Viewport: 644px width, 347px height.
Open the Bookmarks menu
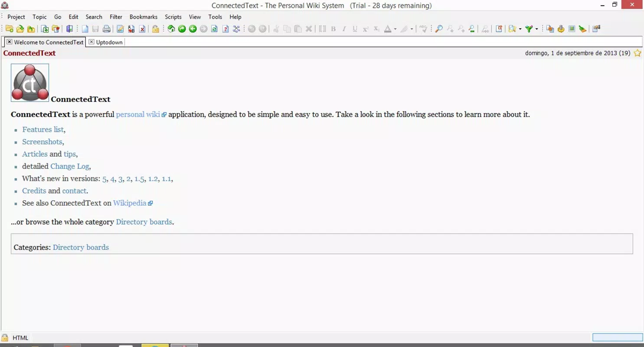pos(144,17)
